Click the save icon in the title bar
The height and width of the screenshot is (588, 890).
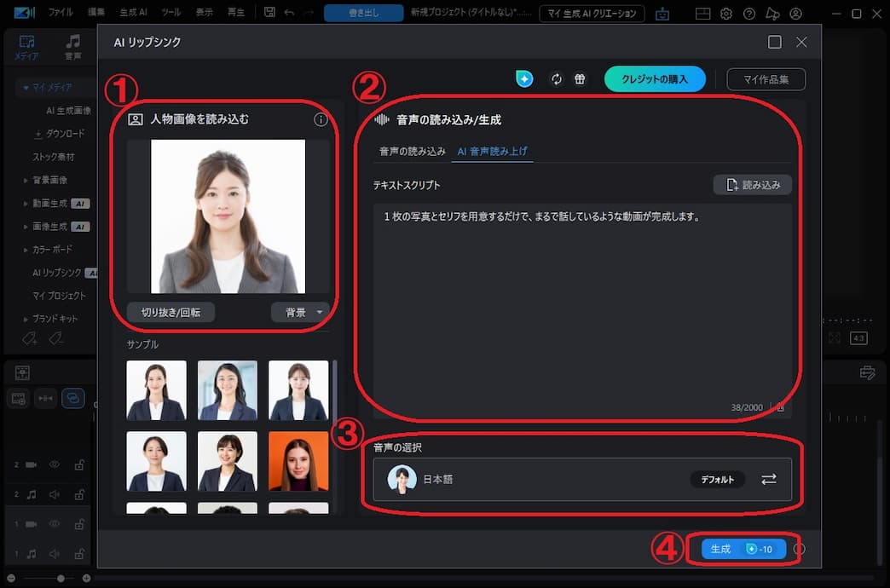(268, 12)
